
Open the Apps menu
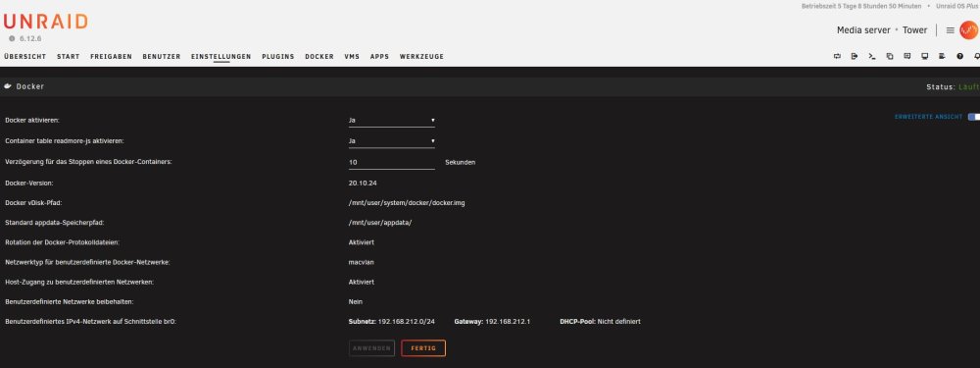pyautogui.click(x=379, y=56)
